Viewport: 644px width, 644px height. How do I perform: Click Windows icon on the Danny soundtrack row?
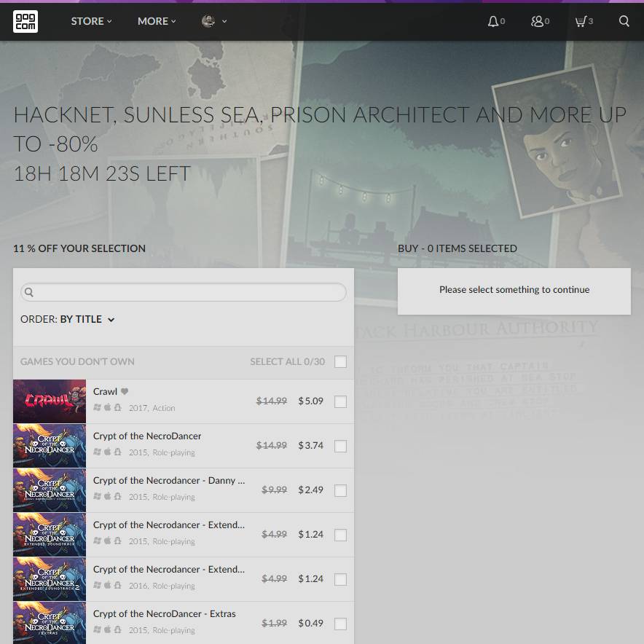coord(97,496)
